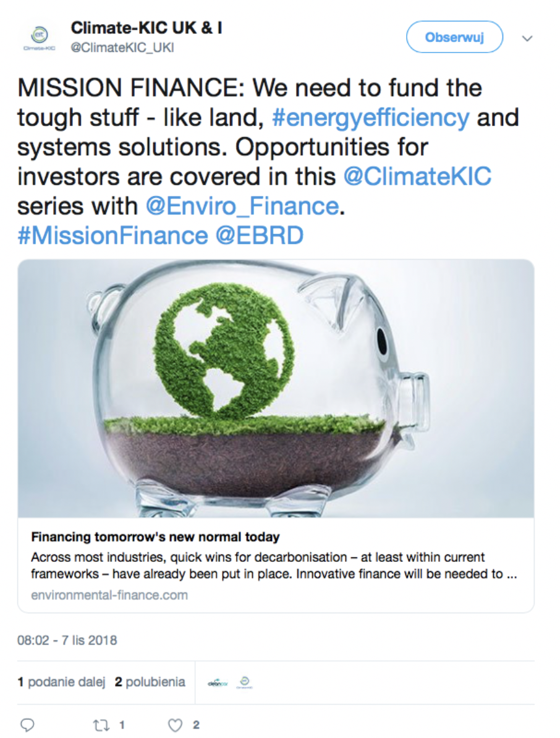This screenshot has height=738, width=560.
Task: Open the #MissionFinance hashtag
Action: pos(112,235)
